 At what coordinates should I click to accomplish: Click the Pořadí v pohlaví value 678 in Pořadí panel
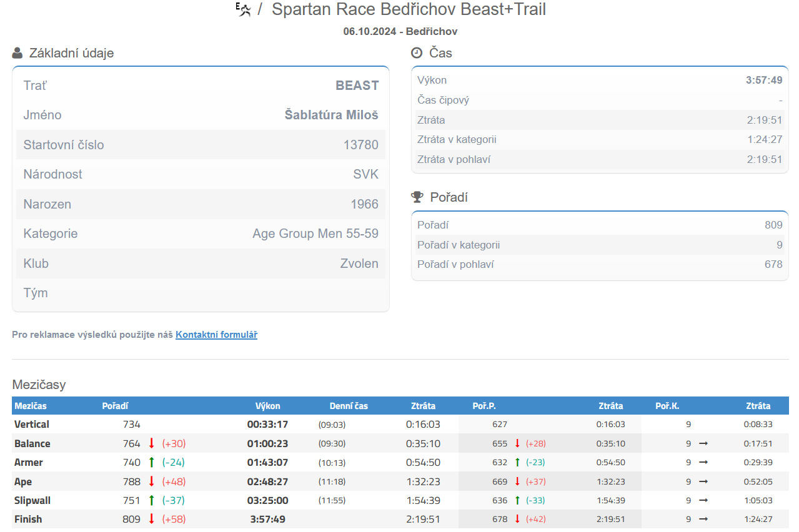(773, 264)
